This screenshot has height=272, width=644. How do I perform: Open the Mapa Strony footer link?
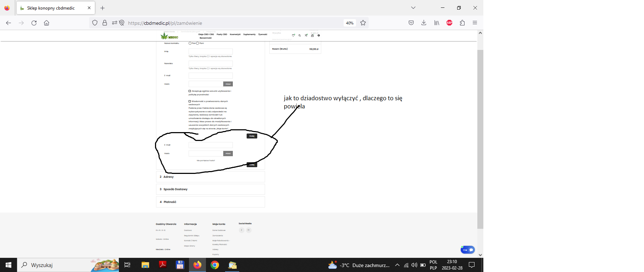[190, 246]
